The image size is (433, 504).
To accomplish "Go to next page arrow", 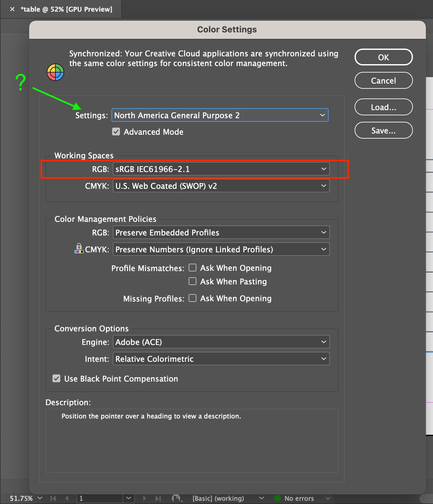I will coord(145,498).
